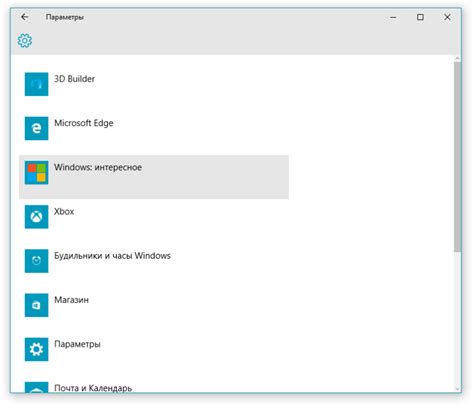
Task: Select Windows: интересное list entry
Action: click(x=154, y=177)
